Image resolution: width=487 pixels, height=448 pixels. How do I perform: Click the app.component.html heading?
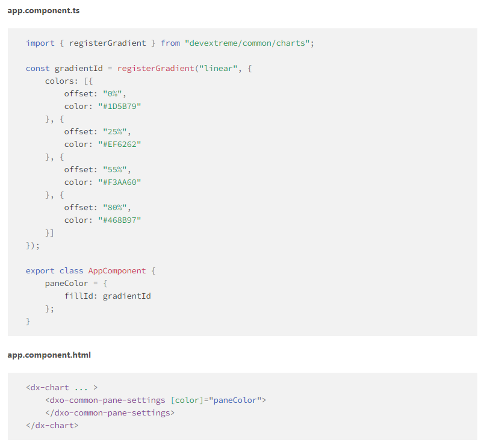point(49,355)
